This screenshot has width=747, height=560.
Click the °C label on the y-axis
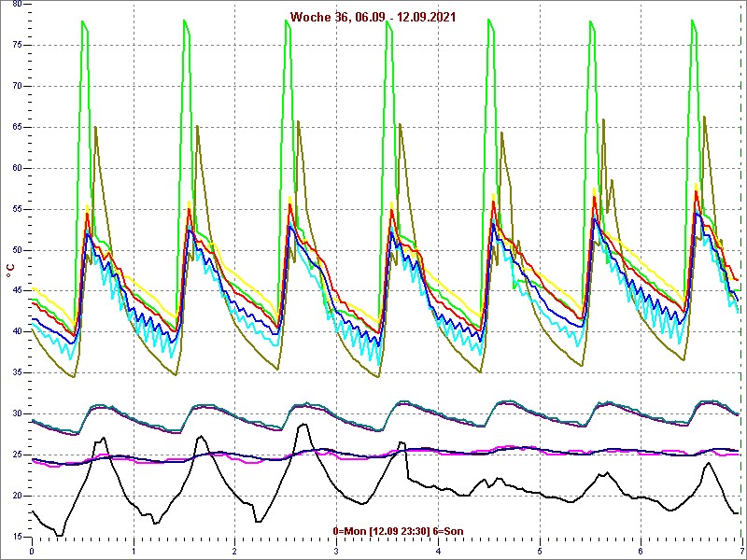(x=10, y=270)
